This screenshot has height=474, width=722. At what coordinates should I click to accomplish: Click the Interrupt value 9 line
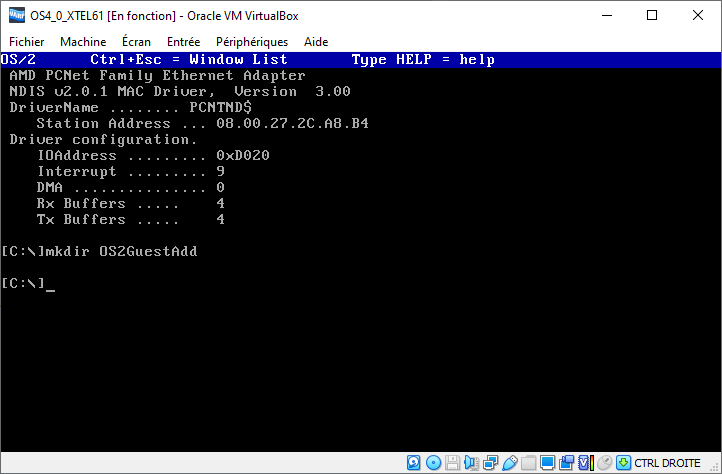(x=131, y=171)
